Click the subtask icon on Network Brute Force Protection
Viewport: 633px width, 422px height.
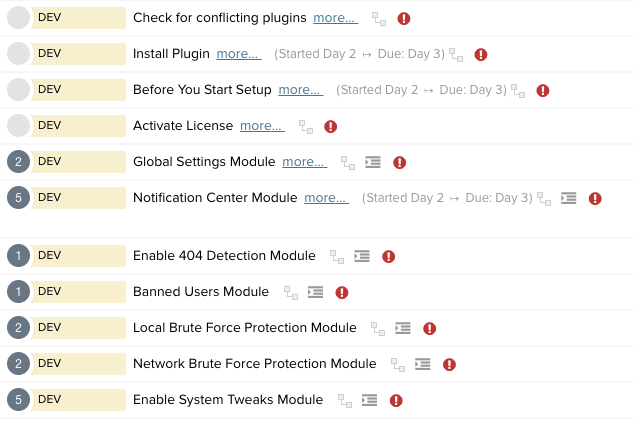pyautogui.click(x=398, y=365)
